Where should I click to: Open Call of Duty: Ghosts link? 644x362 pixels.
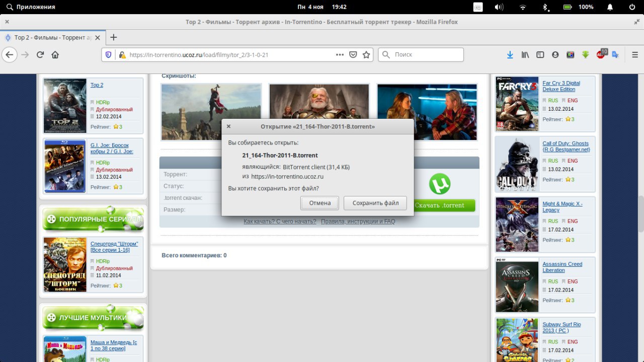coord(566,147)
